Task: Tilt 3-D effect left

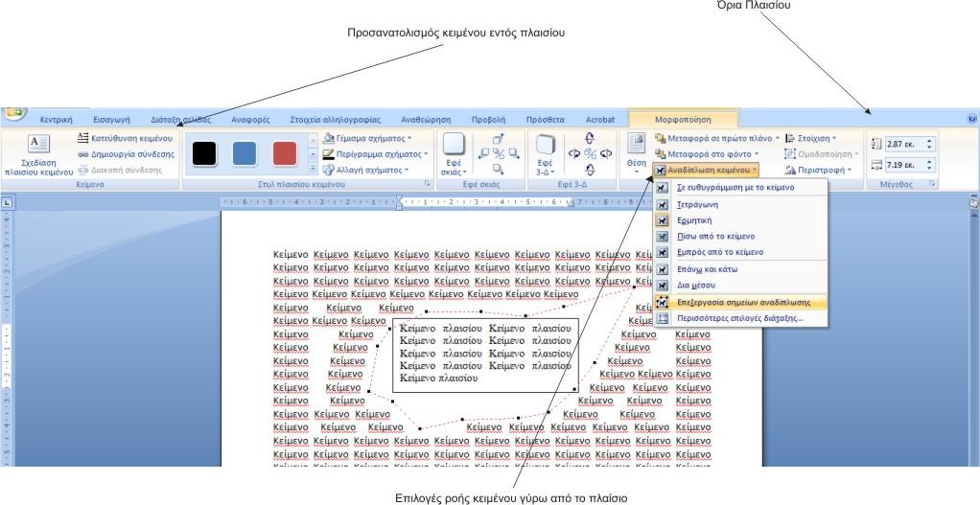Action: pos(574,153)
